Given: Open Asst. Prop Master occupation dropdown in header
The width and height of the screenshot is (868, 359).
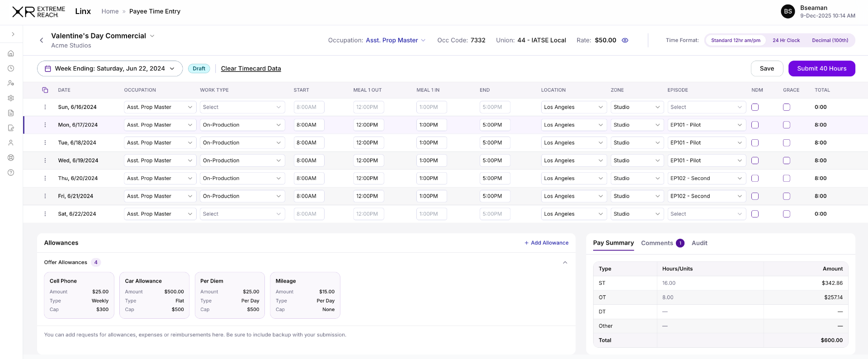Looking at the screenshot, I should [x=396, y=40].
